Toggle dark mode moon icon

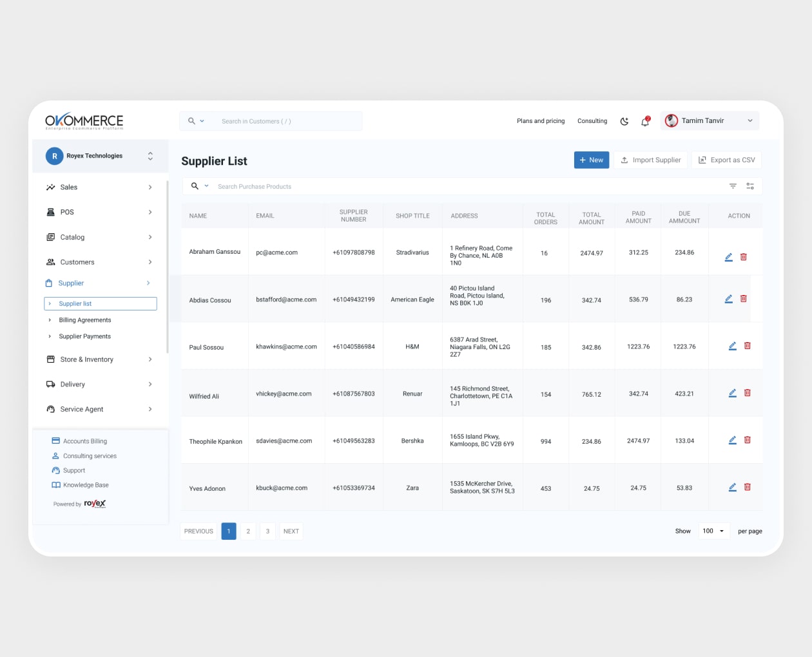tap(624, 121)
